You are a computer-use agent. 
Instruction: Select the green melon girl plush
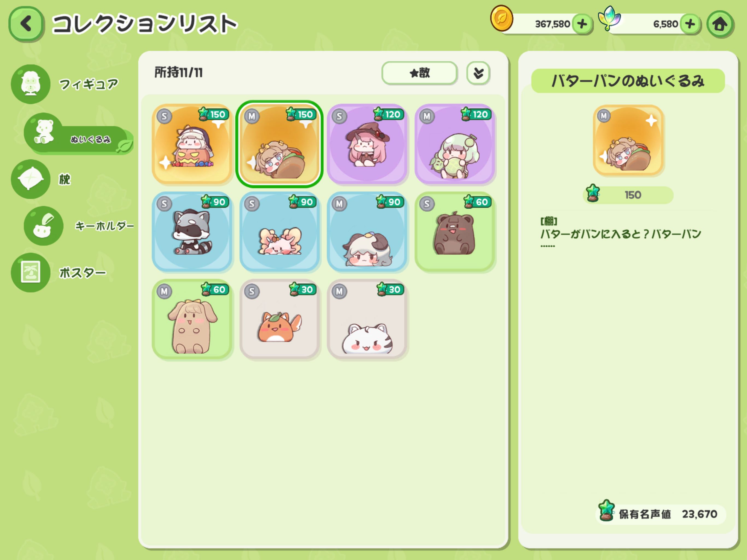pos(455,144)
